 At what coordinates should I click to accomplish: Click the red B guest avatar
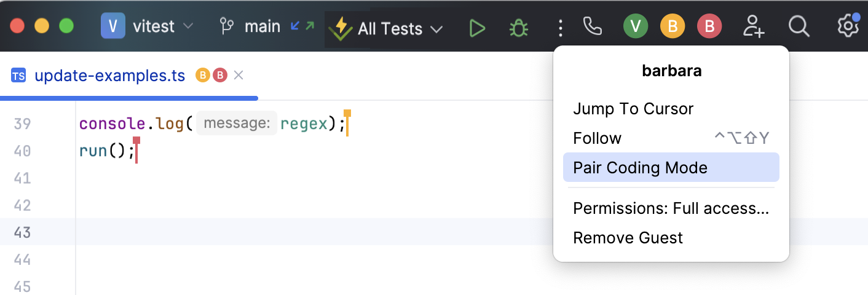(709, 26)
